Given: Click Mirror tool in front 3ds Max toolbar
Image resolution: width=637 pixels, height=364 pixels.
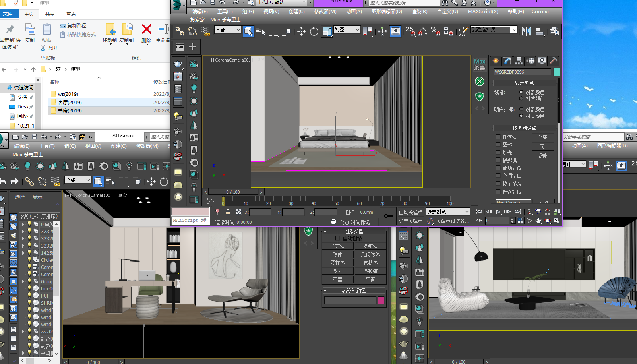Looking at the screenshot, I should (527, 31).
